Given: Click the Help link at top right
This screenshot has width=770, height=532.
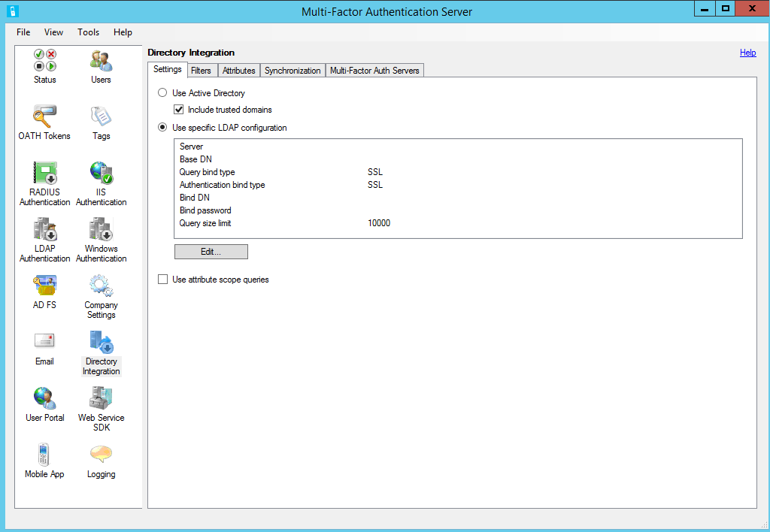Looking at the screenshot, I should click(x=748, y=53).
